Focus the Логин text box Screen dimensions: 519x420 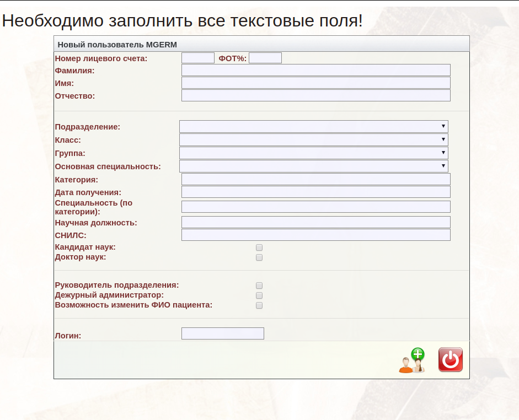pyautogui.click(x=222, y=333)
